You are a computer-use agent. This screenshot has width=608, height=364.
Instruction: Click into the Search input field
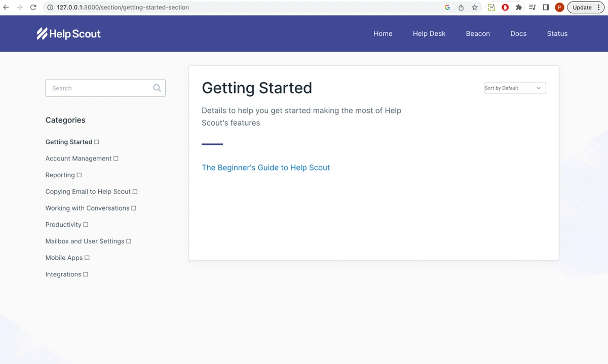point(99,88)
